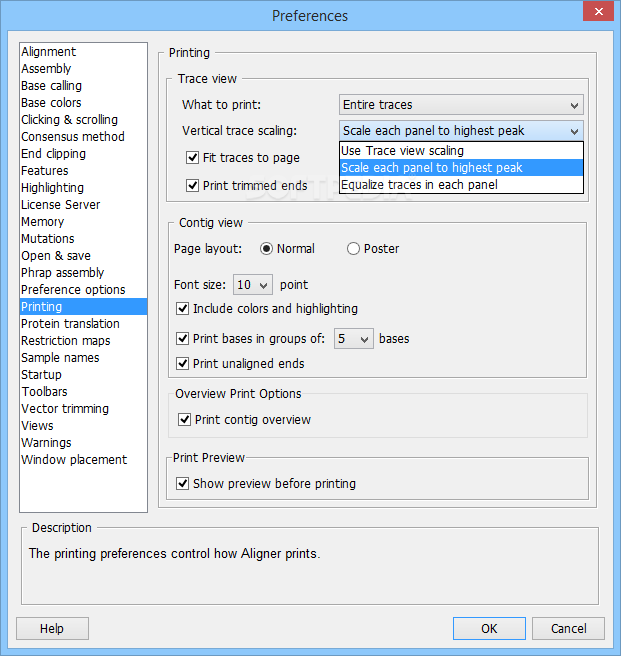Select Preference options category
The width and height of the screenshot is (621, 656).
coord(83,290)
